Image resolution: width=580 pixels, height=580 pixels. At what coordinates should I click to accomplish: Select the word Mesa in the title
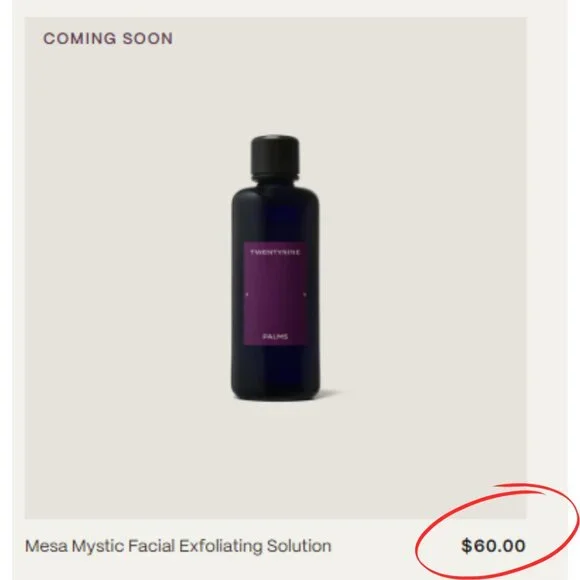(46, 546)
